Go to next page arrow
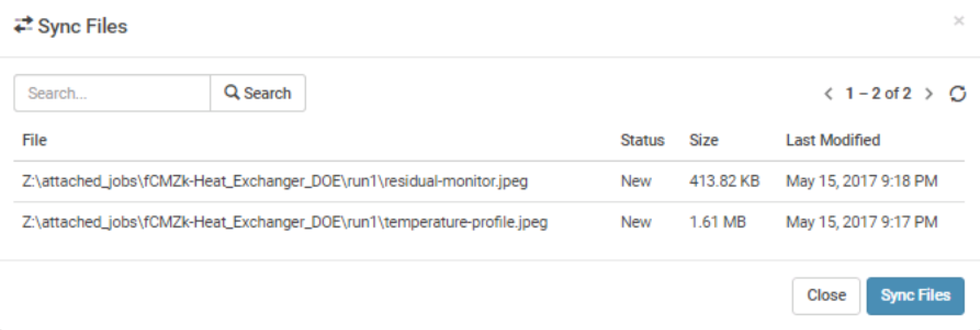The height and width of the screenshot is (330, 980). click(x=928, y=94)
